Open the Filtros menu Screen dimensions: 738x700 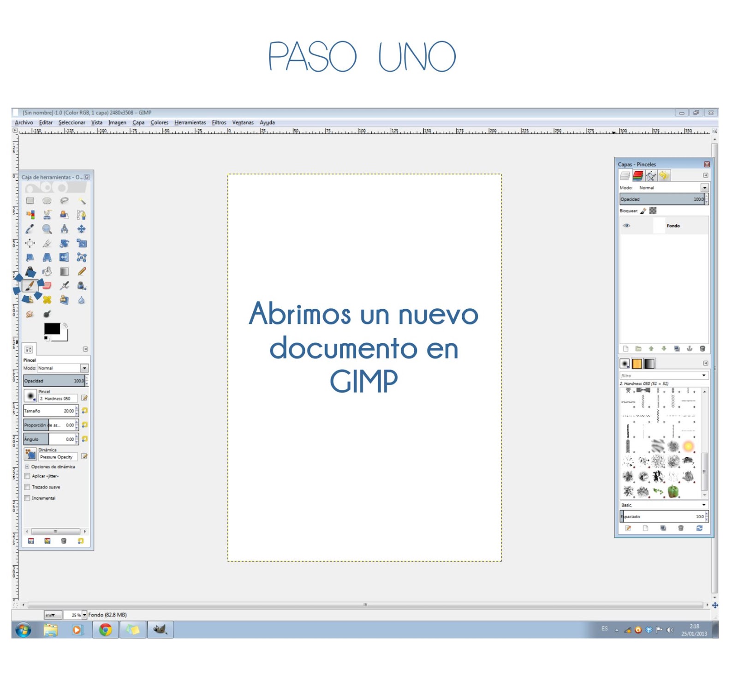[x=219, y=123]
